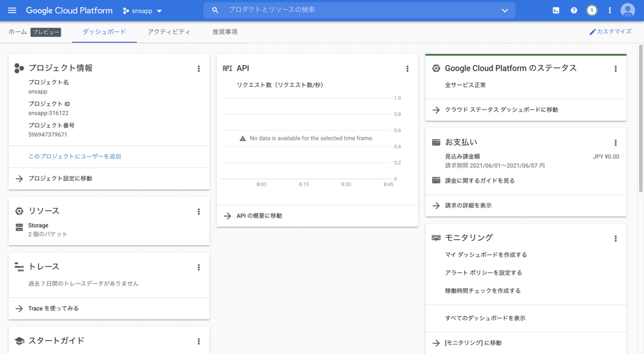Switch to the 推奨事項 tab
Screen dimensions: 644x354
[x=225, y=32]
